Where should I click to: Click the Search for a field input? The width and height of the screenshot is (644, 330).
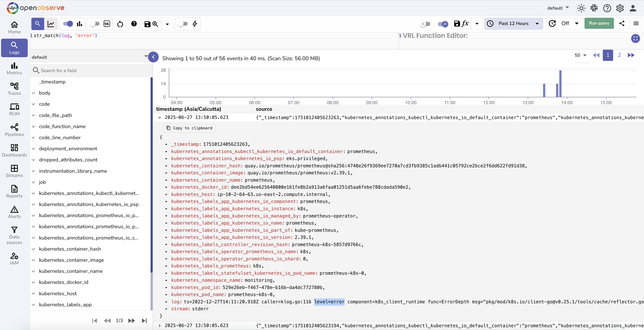[x=95, y=71]
